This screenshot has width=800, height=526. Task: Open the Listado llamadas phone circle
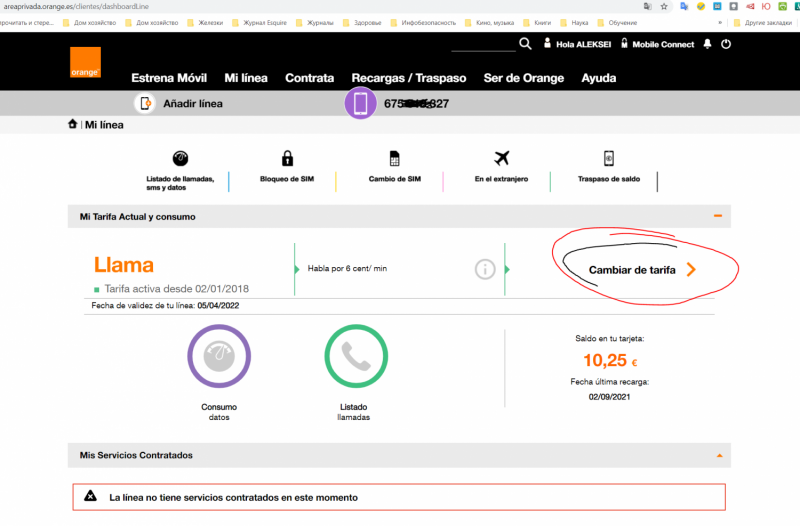(x=355, y=357)
